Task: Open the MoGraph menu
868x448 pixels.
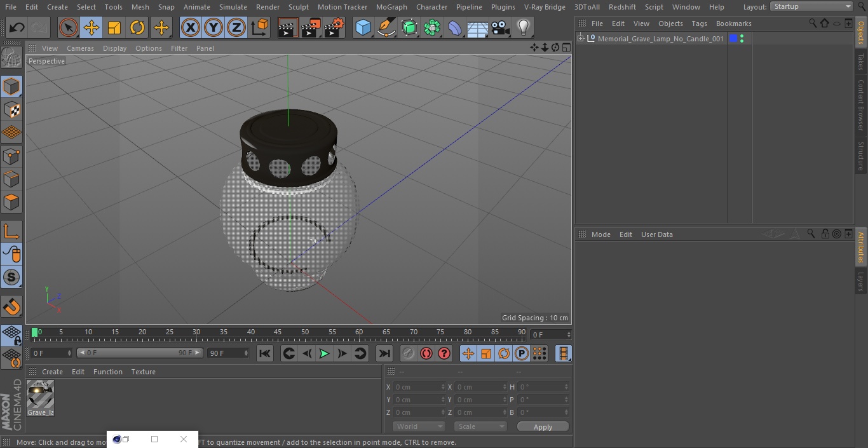Action: [x=391, y=7]
